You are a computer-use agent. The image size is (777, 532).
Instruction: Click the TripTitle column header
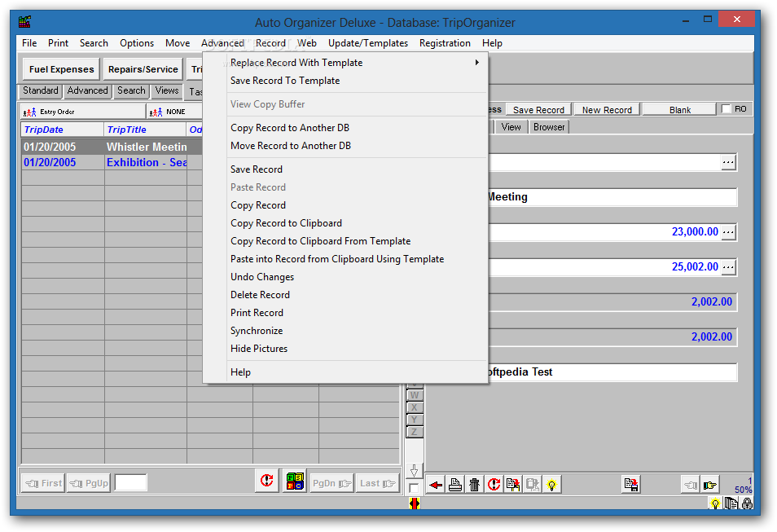coord(145,130)
